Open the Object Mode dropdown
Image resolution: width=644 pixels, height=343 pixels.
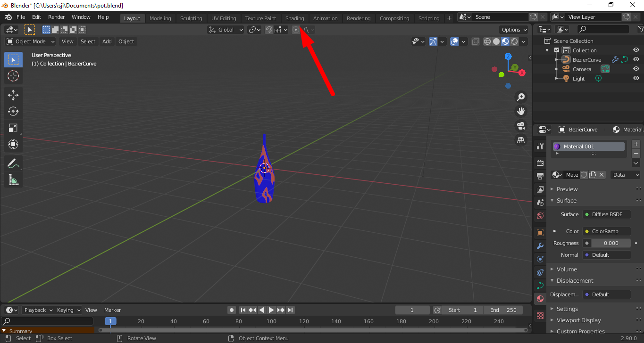(30, 41)
